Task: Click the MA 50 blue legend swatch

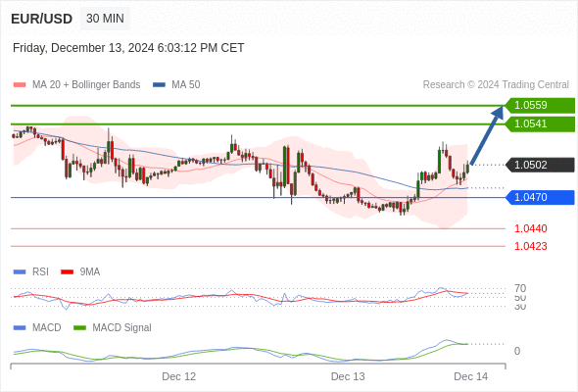Action: (x=160, y=85)
